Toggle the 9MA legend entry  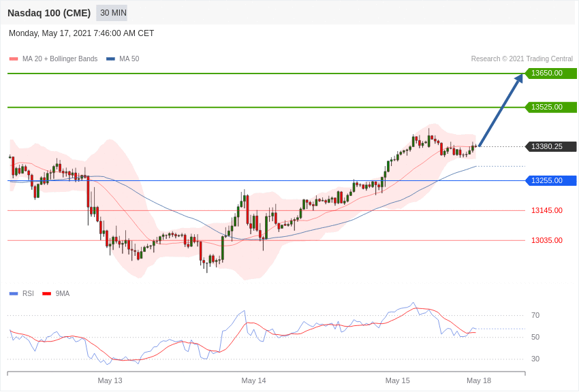pos(56,293)
